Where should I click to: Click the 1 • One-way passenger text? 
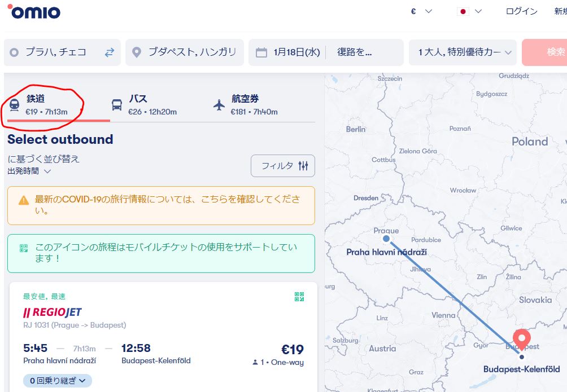click(278, 362)
